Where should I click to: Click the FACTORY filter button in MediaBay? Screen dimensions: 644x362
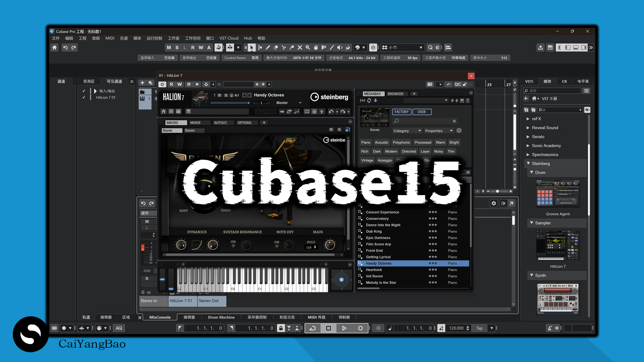click(401, 112)
